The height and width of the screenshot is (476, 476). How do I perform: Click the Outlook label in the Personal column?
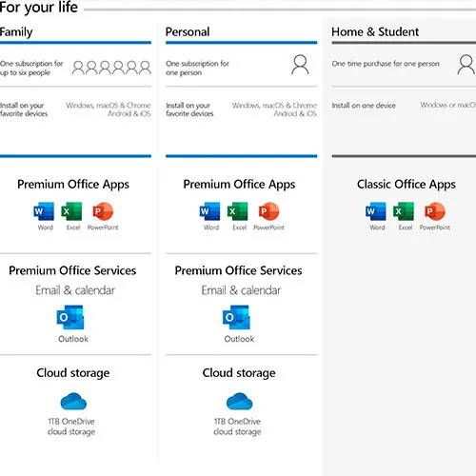click(239, 339)
